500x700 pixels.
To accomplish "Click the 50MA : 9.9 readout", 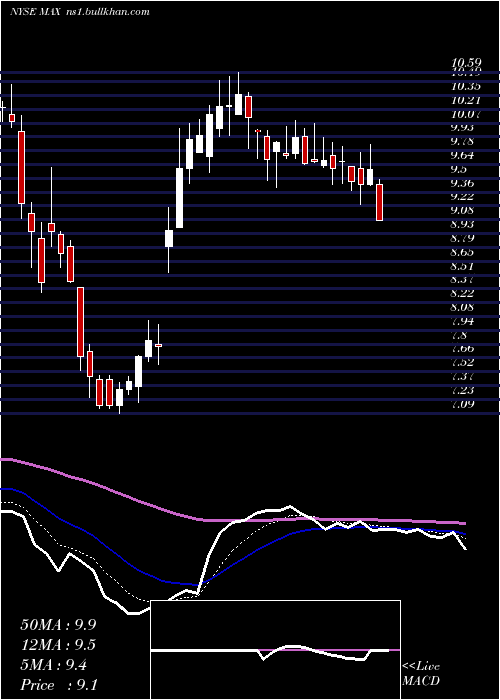I will click(x=58, y=625).
